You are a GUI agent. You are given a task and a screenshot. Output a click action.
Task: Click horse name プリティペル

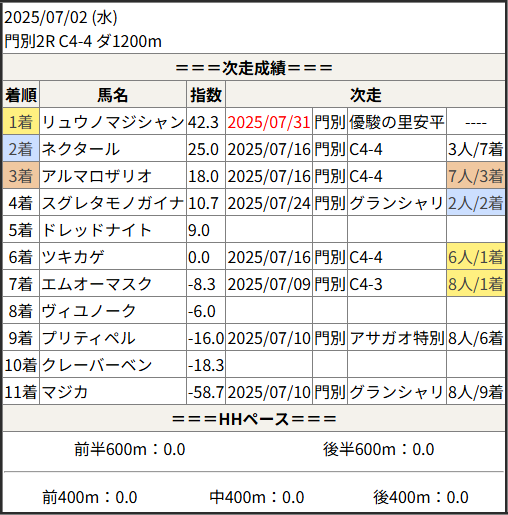88,338
